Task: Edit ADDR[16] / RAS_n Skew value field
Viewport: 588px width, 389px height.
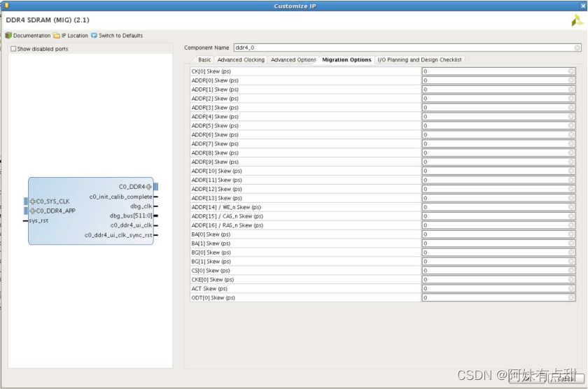Action: (x=498, y=225)
